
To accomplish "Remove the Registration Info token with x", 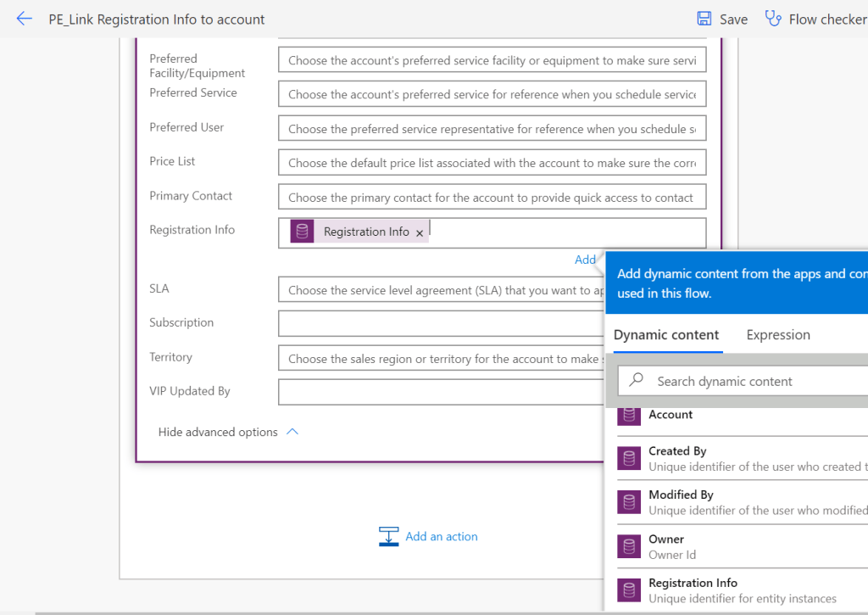I will (x=420, y=233).
